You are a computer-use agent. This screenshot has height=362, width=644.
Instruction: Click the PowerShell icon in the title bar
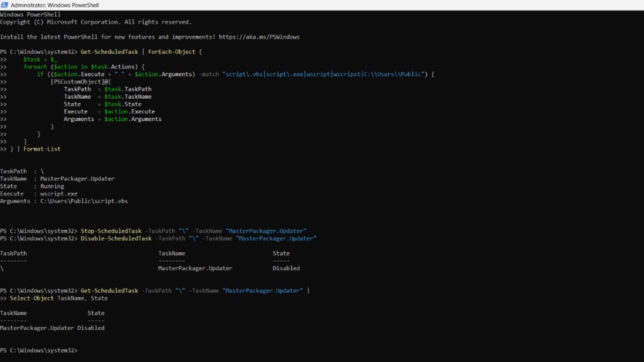[x=4, y=5]
